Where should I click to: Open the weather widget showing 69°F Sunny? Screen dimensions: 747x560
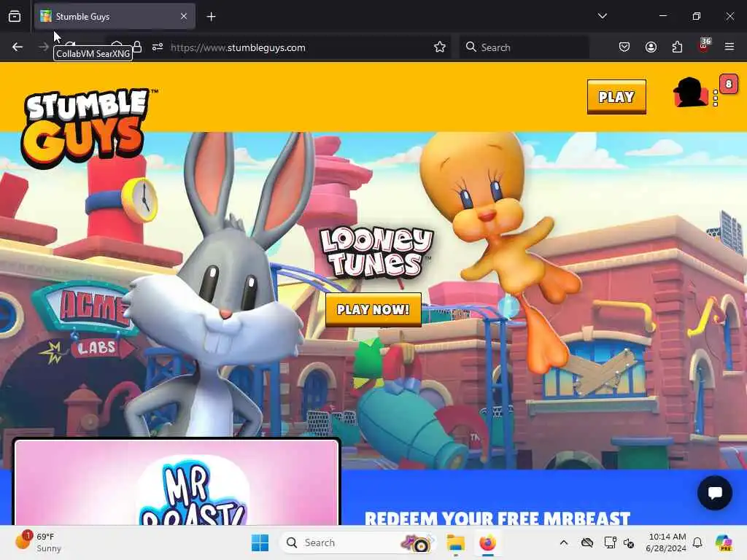point(39,542)
